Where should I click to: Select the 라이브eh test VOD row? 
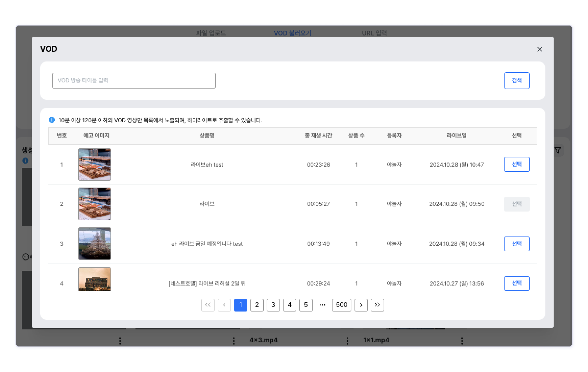516,164
